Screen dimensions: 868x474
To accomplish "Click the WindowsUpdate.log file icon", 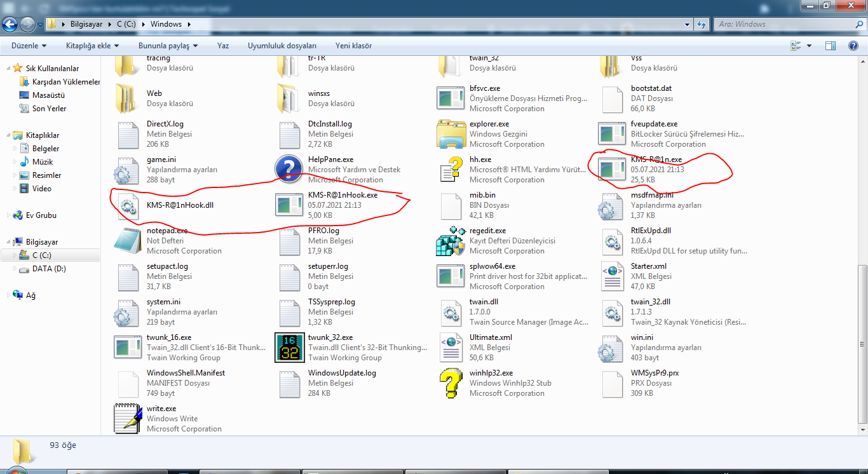I will [289, 383].
